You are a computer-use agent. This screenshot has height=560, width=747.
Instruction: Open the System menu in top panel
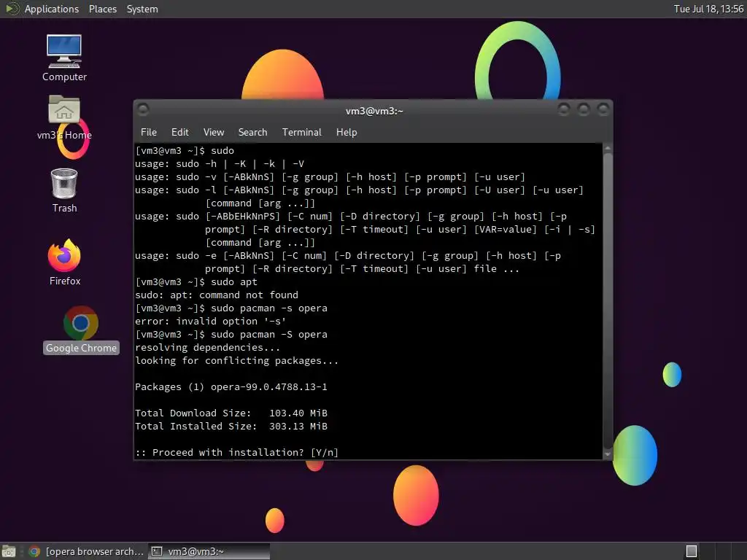tap(142, 9)
